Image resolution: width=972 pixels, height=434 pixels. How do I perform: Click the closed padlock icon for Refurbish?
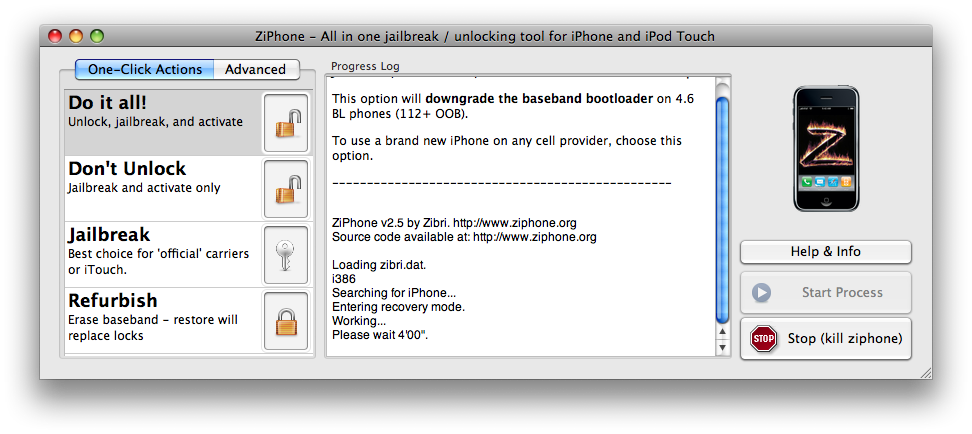286,321
